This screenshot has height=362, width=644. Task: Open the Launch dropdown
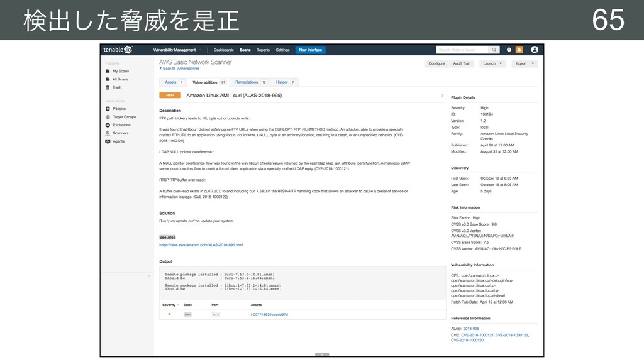(492, 63)
